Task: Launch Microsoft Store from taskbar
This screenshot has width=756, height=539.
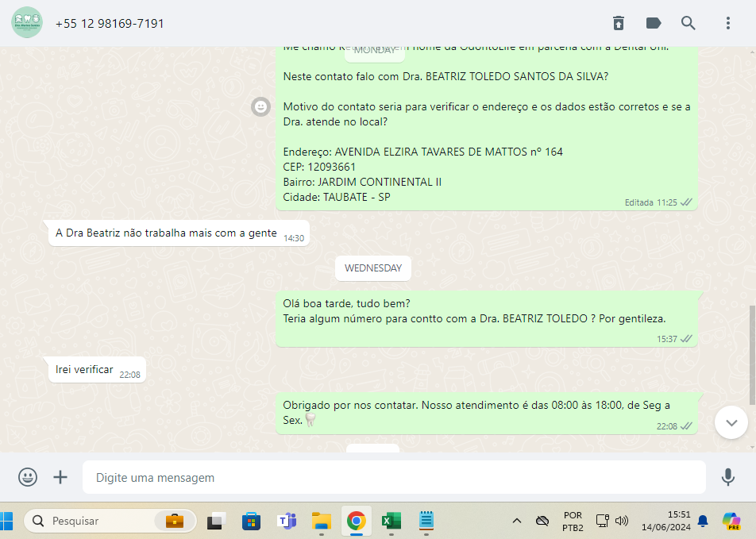Action: pyautogui.click(x=251, y=521)
